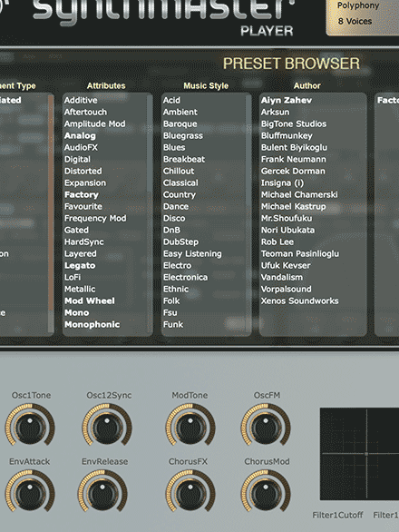Select the Gated attribute

coord(76,230)
